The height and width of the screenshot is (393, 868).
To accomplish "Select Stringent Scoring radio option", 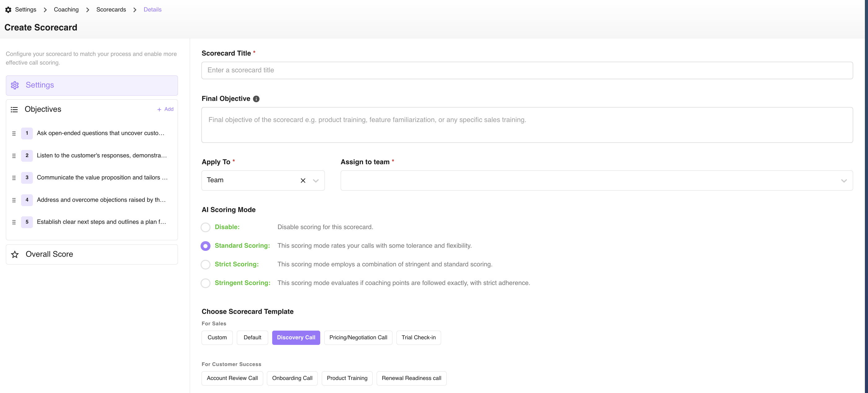I will tap(205, 283).
